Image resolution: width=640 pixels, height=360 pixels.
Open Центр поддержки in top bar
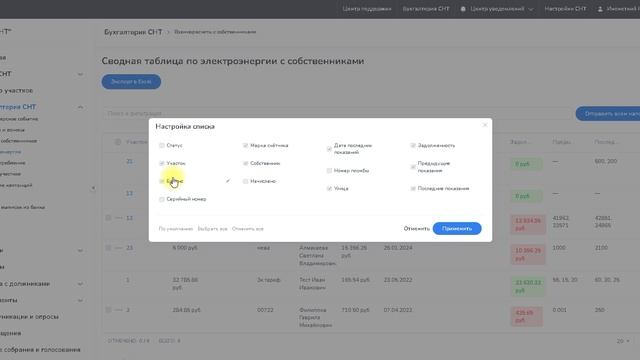(367, 9)
